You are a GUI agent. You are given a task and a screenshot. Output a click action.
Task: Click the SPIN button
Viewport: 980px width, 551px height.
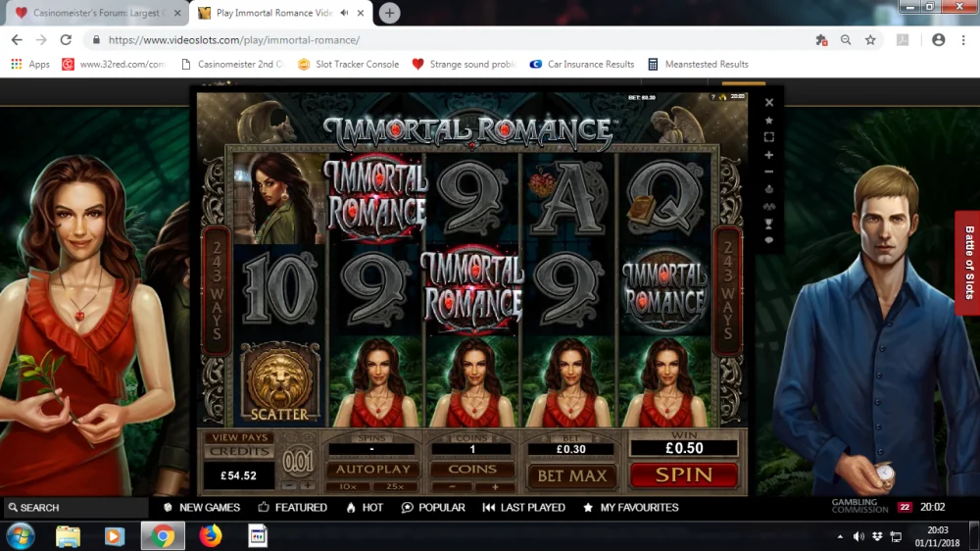click(684, 476)
